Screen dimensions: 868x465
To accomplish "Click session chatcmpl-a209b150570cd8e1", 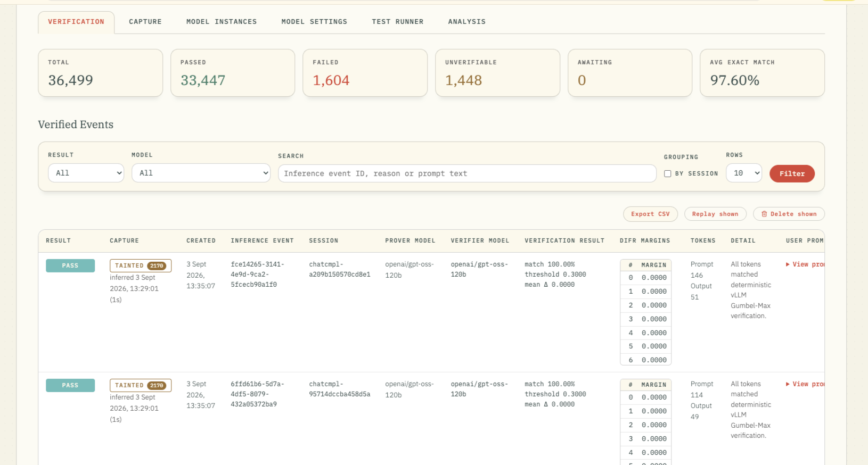I will click(x=340, y=269).
